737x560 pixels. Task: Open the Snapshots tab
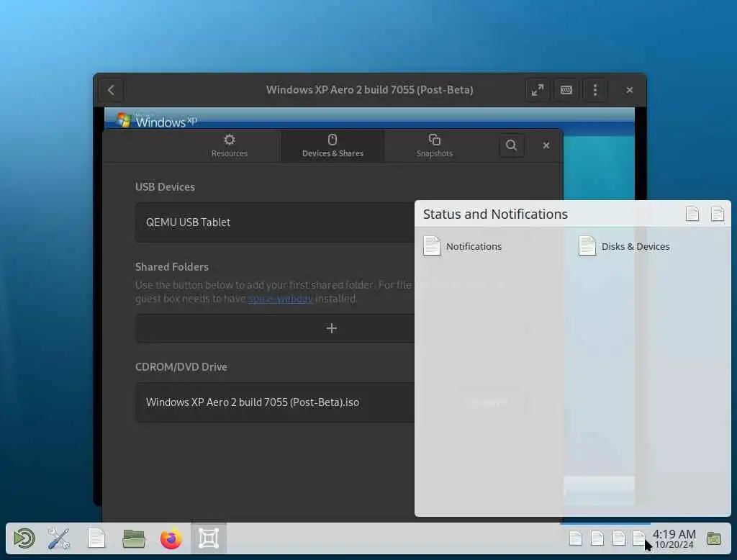pyautogui.click(x=434, y=146)
